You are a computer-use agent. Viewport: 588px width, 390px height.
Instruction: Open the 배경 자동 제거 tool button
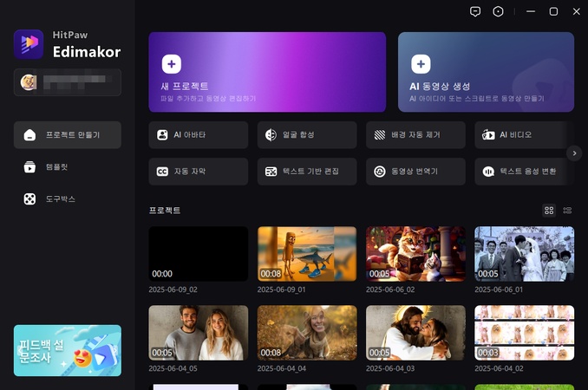pyautogui.click(x=415, y=135)
